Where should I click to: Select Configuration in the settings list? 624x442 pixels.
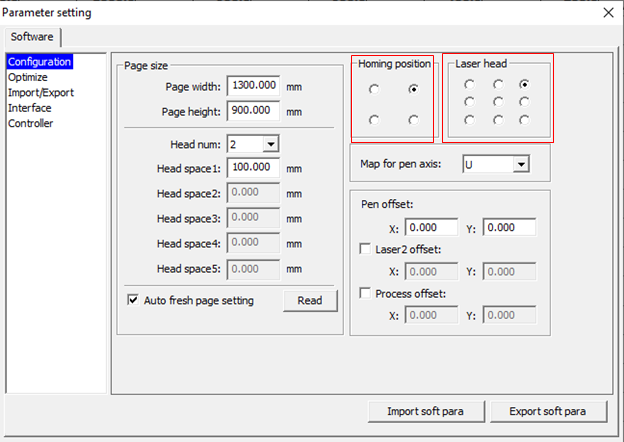click(x=39, y=62)
